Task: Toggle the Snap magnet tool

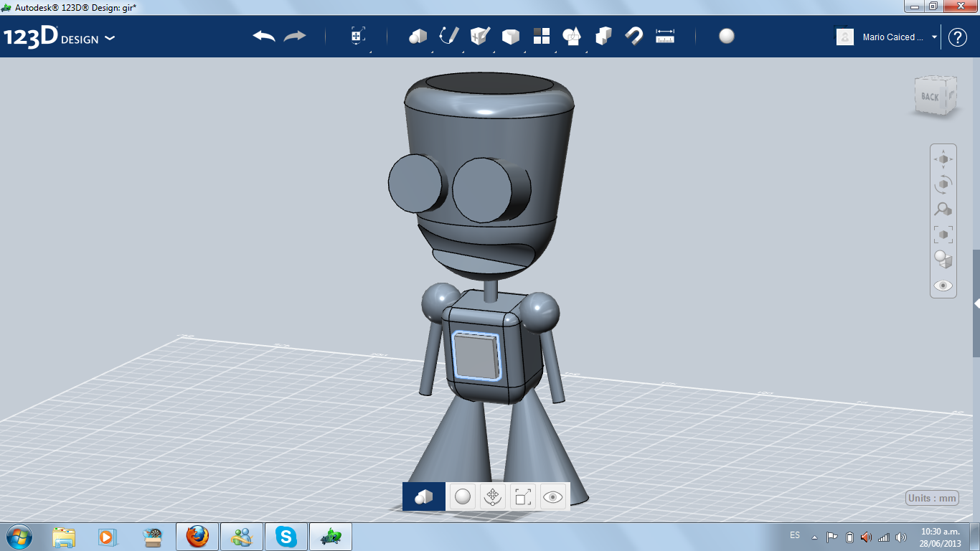Action: coord(634,36)
